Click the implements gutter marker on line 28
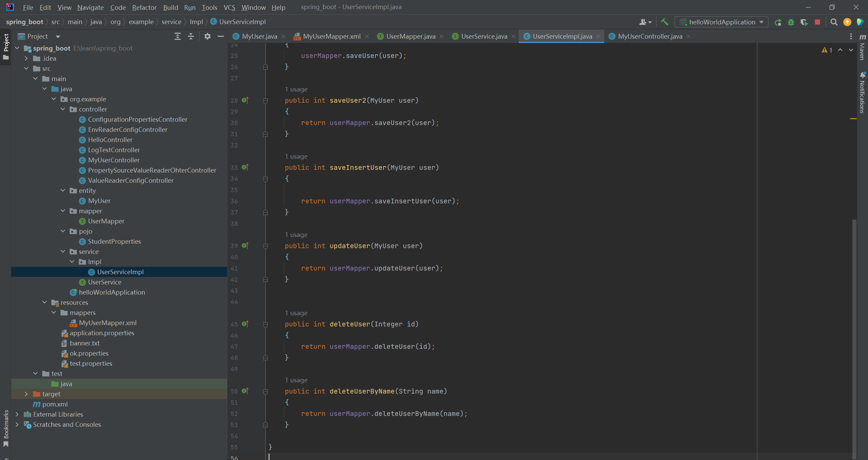Viewport: 868px width, 460px height. (x=245, y=100)
